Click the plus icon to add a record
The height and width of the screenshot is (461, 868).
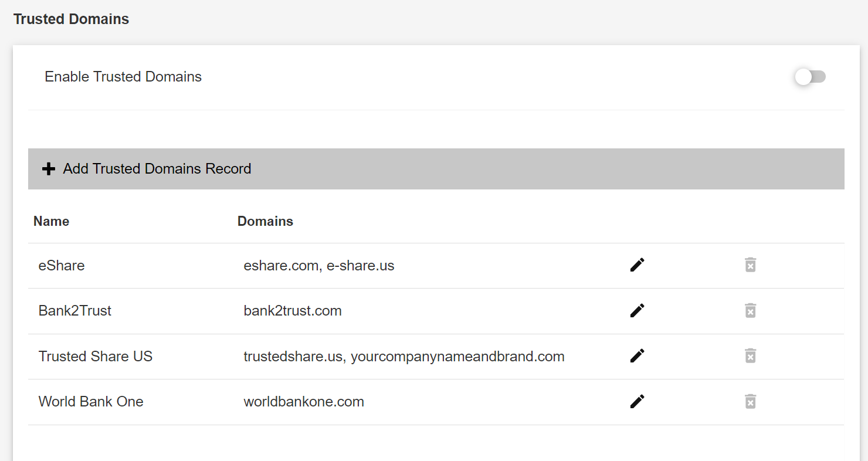click(x=48, y=169)
